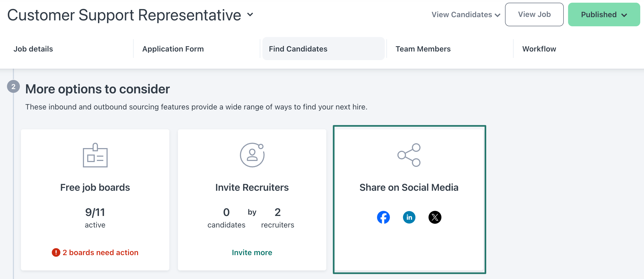Switch to the Job details tab
This screenshot has height=279, width=644.
coord(33,49)
